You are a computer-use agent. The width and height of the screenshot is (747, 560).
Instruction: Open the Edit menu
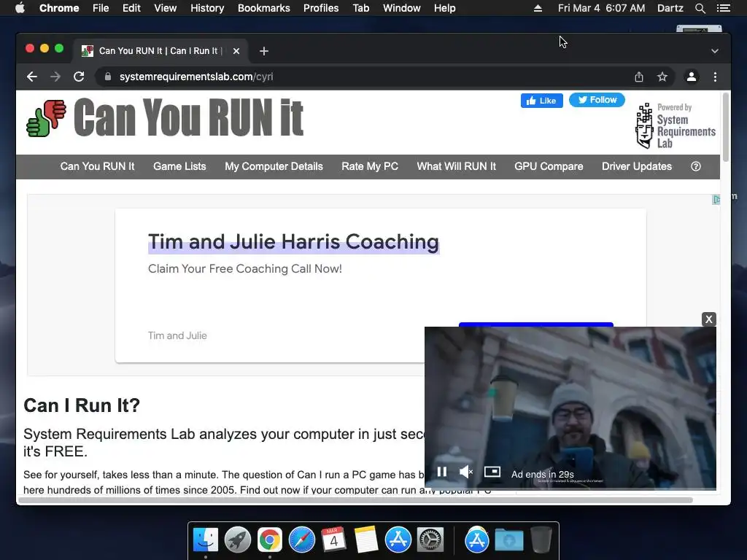(x=131, y=8)
